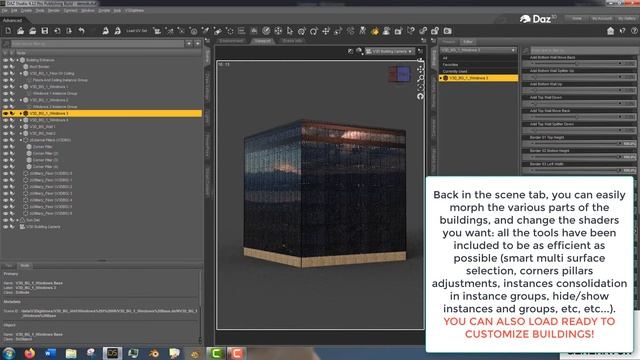
Task: Collapse V3D_BG_1_Floor Or Ceiling tree arrow
Action: click(21, 73)
